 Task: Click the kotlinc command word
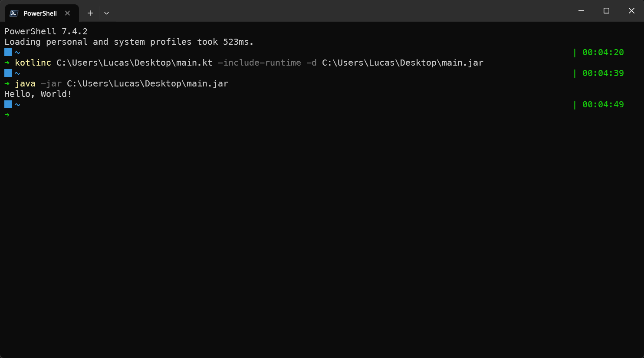coord(33,63)
